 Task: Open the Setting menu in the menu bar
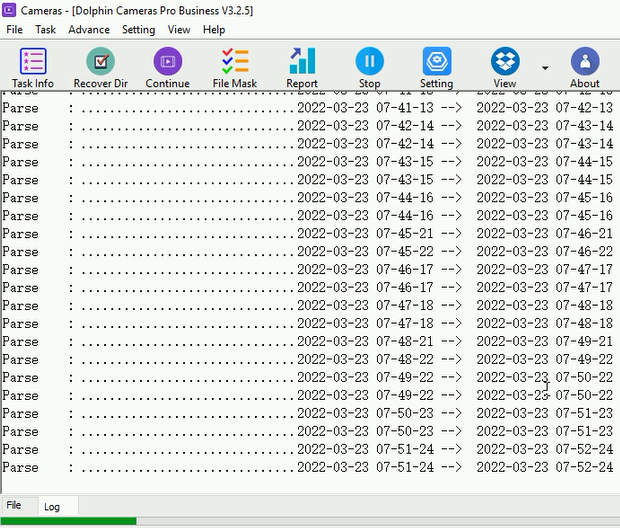tap(138, 30)
